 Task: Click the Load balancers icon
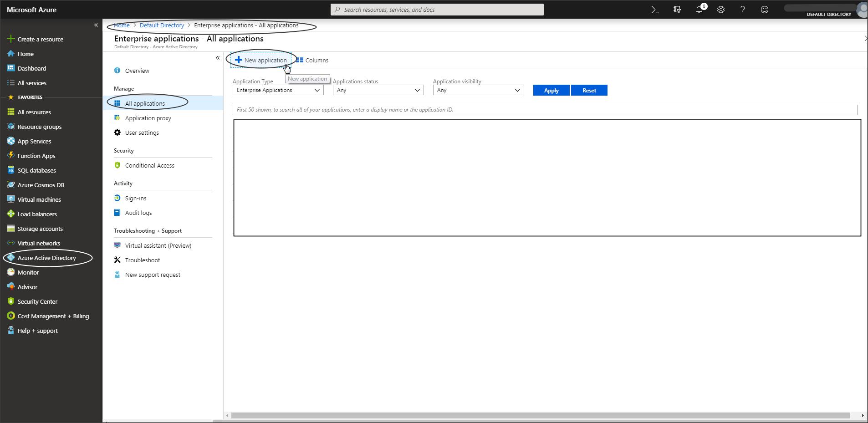click(11, 214)
